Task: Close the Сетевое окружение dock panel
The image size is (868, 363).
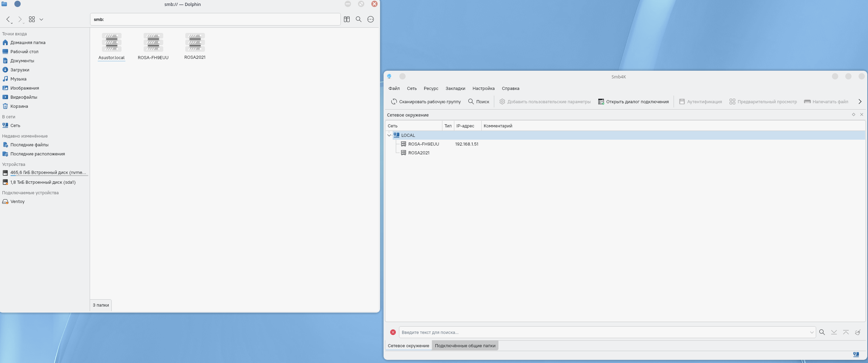Action: [x=862, y=114]
